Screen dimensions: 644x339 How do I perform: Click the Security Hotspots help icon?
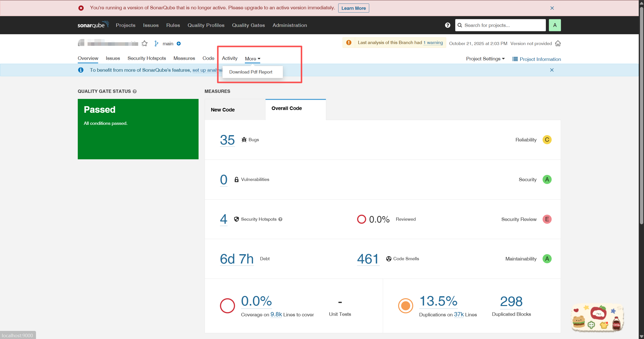click(280, 219)
